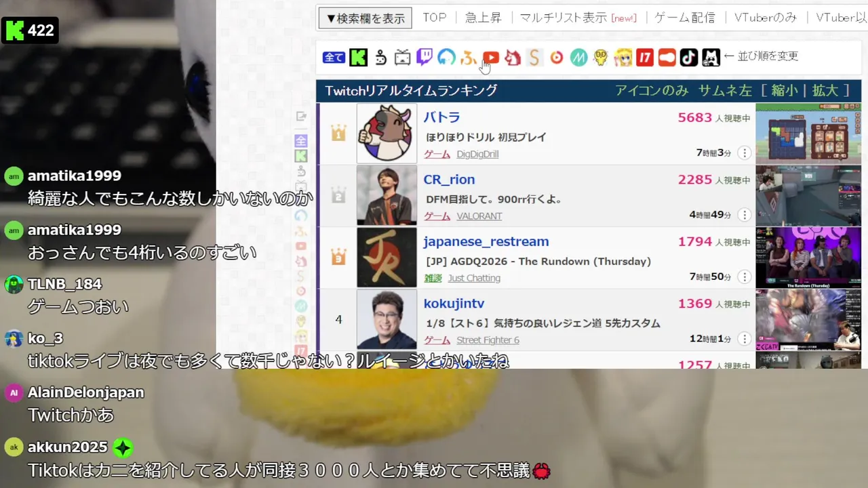Filter ranking by Niconico TV icon
This screenshot has height=488, width=868.
coord(403,58)
